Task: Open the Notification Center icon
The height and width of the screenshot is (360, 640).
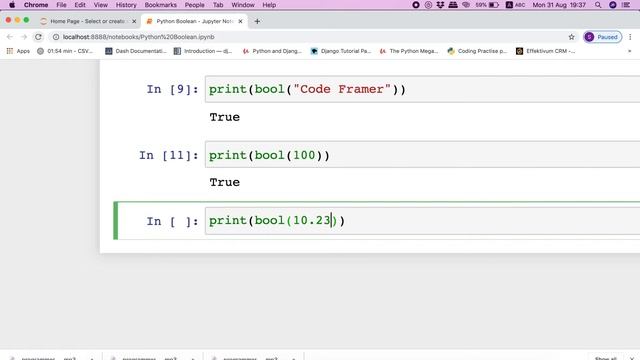Action: (x=626, y=5)
